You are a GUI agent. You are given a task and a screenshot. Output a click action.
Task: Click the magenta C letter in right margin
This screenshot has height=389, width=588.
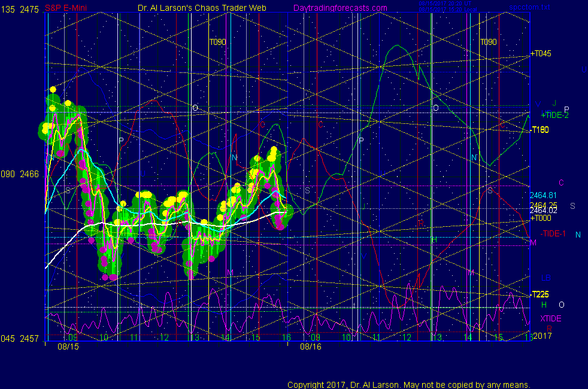[x=562, y=183]
